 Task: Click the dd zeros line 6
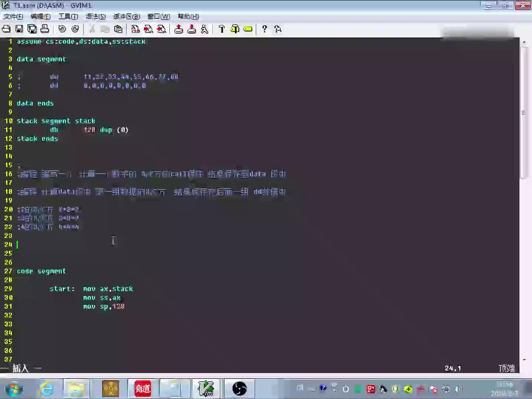click(81, 86)
